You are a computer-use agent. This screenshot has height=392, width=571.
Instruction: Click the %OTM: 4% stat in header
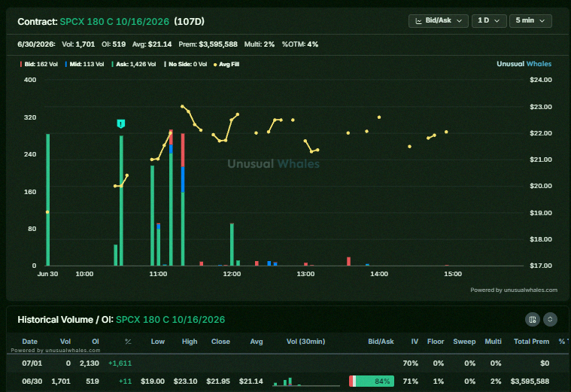(300, 44)
